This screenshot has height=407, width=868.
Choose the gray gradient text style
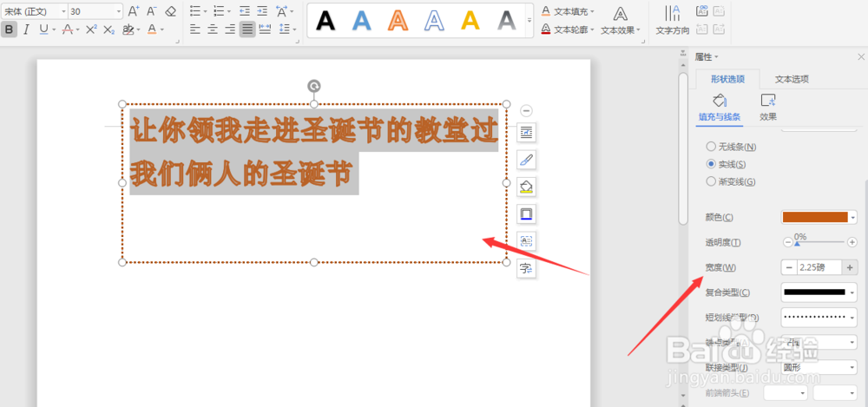coord(506,21)
